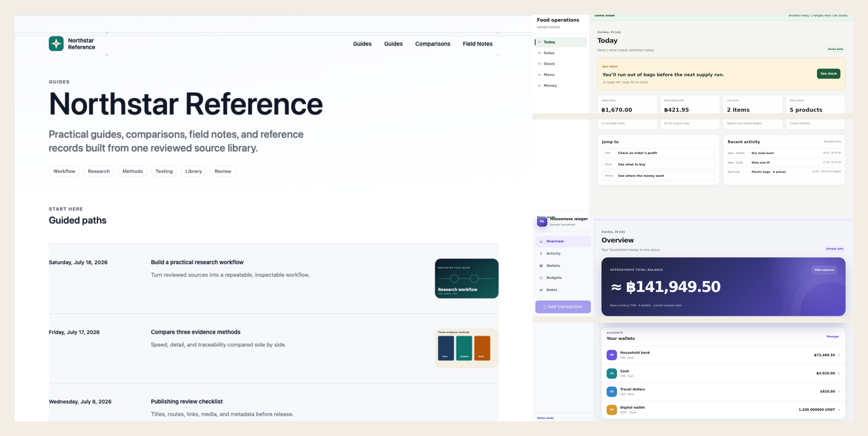Click the Mala size M activity row
The width and height of the screenshot is (868, 436).
pos(784,163)
